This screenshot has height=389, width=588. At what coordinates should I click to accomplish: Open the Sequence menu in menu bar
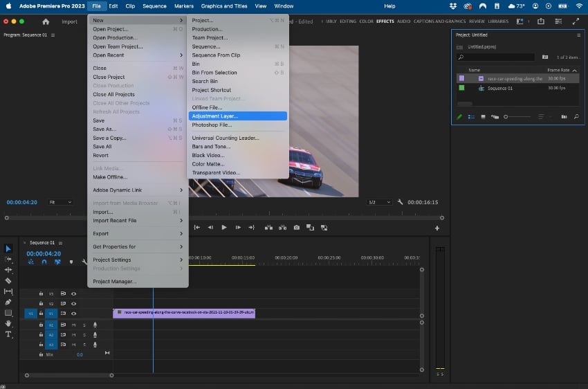coord(154,6)
